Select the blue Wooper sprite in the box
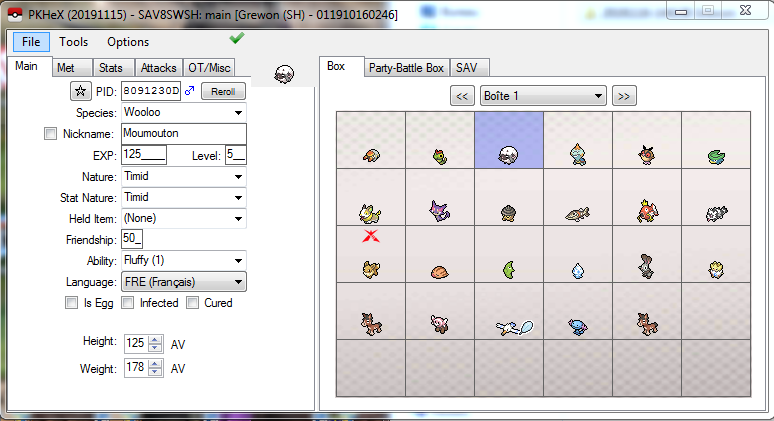This screenshot has width=774, height=421. click(578, 326)
